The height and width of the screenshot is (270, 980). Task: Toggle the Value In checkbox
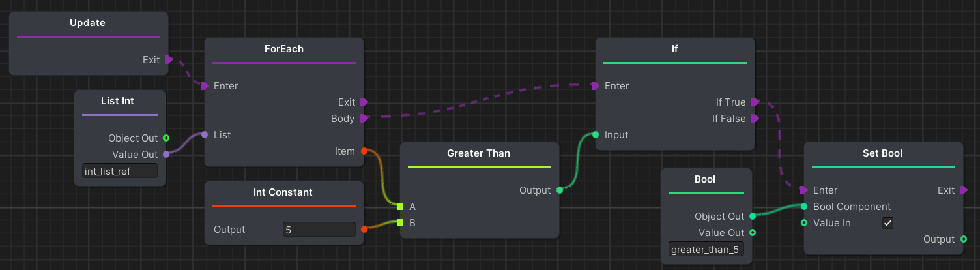point(887,223)
